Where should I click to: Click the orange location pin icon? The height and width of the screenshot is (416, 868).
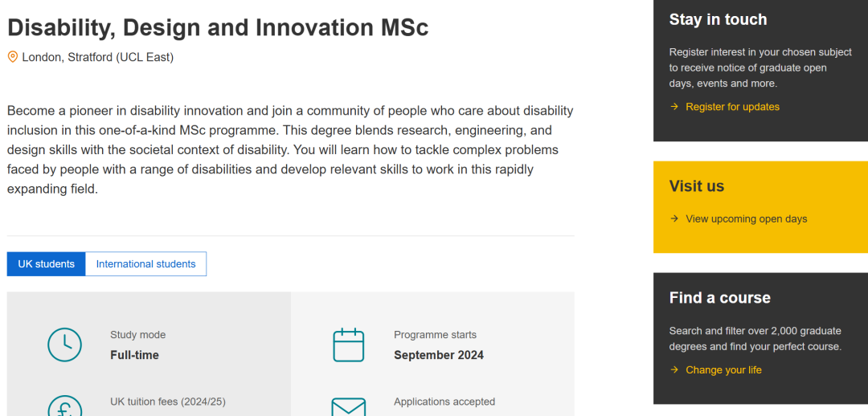point(12,57)
